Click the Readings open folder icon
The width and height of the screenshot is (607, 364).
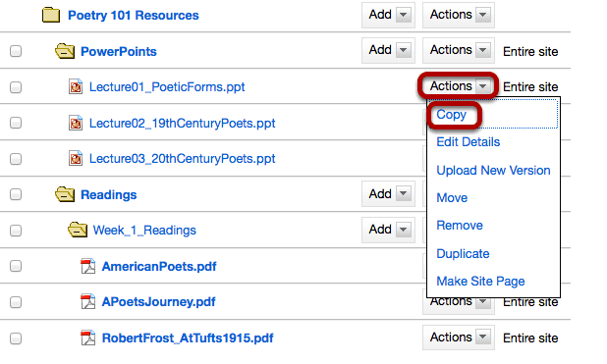point(65,194)
